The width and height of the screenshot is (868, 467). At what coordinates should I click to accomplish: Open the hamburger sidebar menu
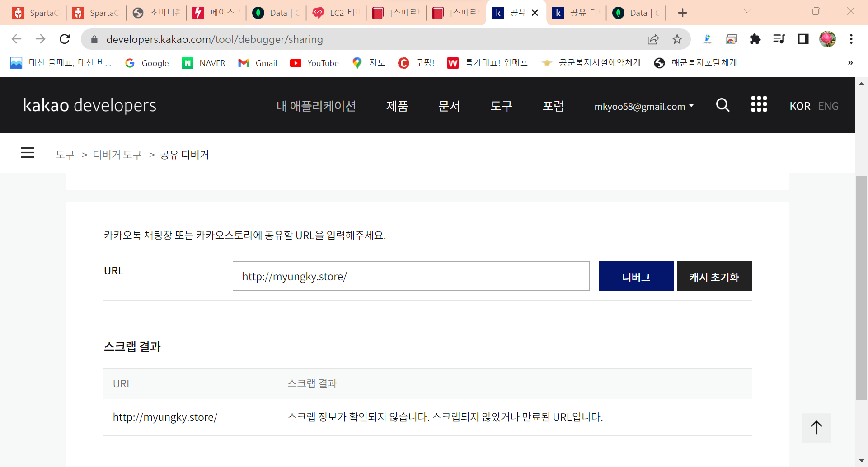[x=28, y=153]
